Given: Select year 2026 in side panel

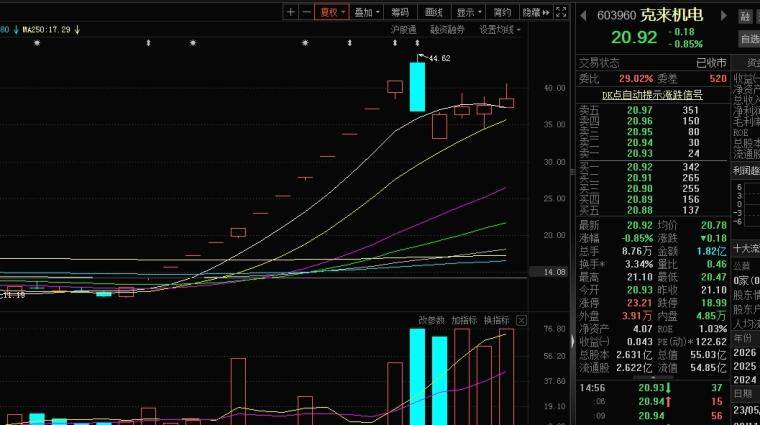Looking at the screenshot, I should point(745,352).
